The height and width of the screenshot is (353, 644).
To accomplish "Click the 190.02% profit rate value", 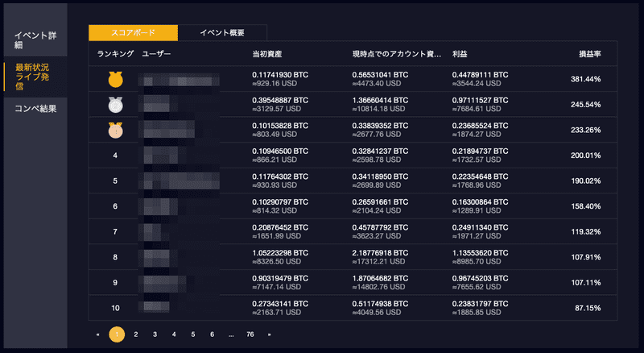I will [x=586, y=181].
